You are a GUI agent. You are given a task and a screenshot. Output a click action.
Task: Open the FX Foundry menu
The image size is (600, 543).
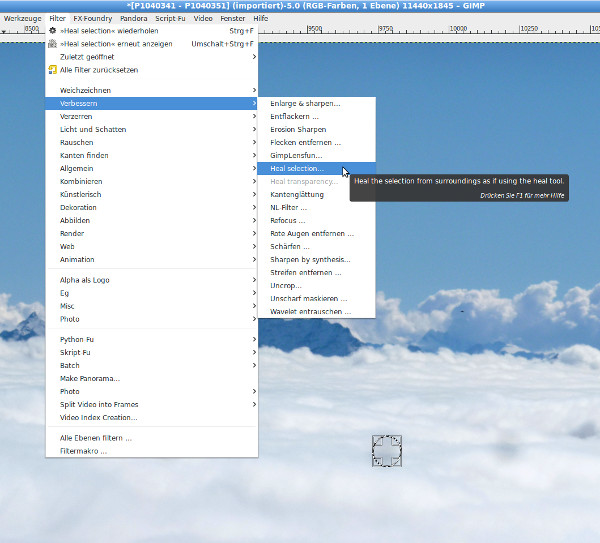coord(93,18)
